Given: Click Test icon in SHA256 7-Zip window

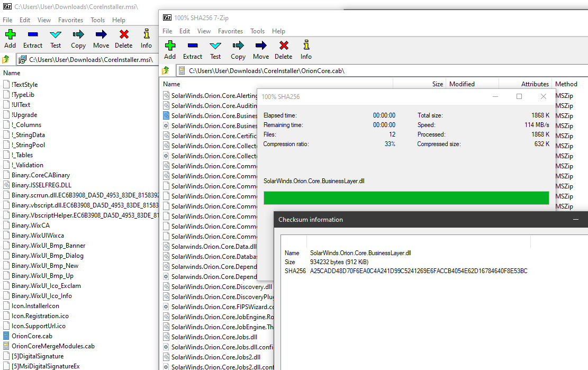Looking at the screenshot, I should click(215, 46).
